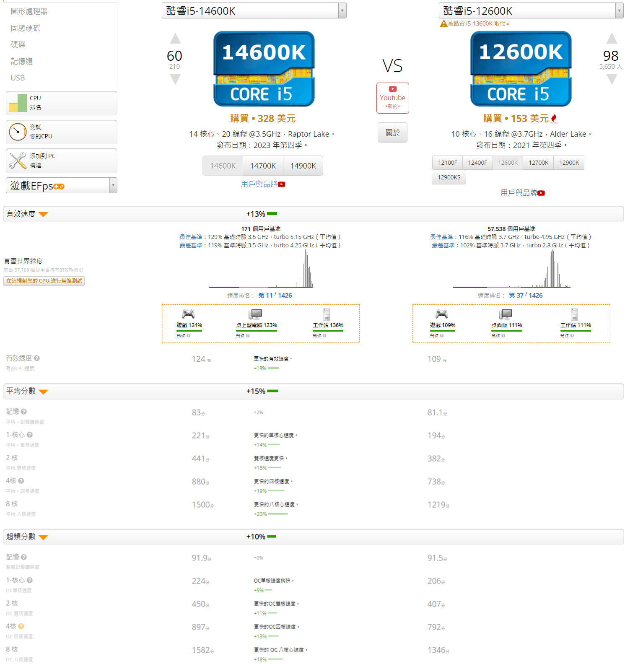The width and height of the screenshot is (625, 672).
Task: Select 硬碟 in the sidebar
Action: (18, 44)
